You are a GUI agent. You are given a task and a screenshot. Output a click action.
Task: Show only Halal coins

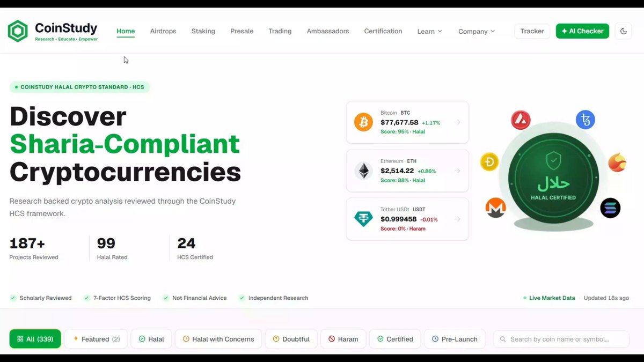(x=151, y=339)
